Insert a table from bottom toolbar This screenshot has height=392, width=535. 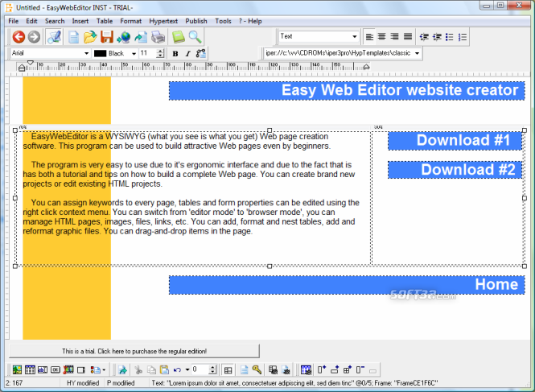pos(30,369)
